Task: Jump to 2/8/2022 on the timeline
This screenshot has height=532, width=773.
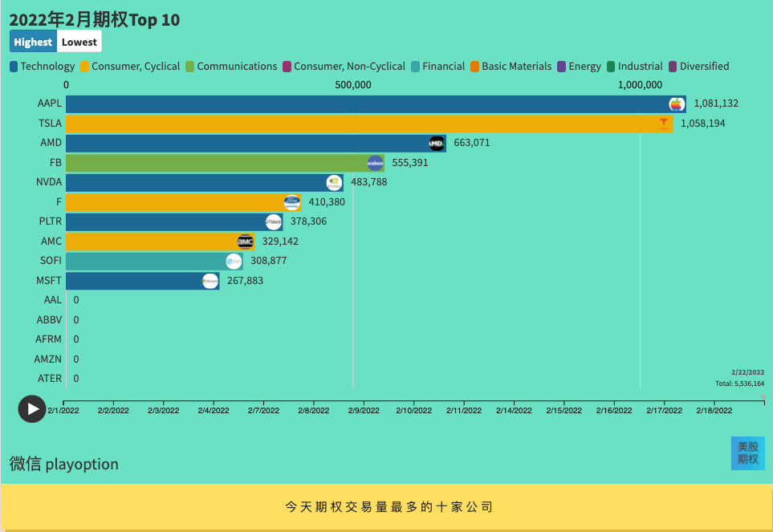Action: (314, 410)
